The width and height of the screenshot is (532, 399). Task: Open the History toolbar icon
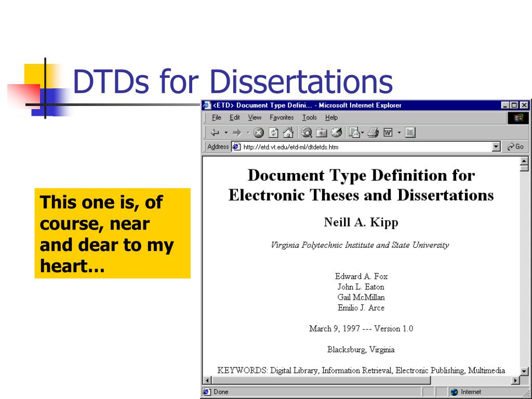336,132
